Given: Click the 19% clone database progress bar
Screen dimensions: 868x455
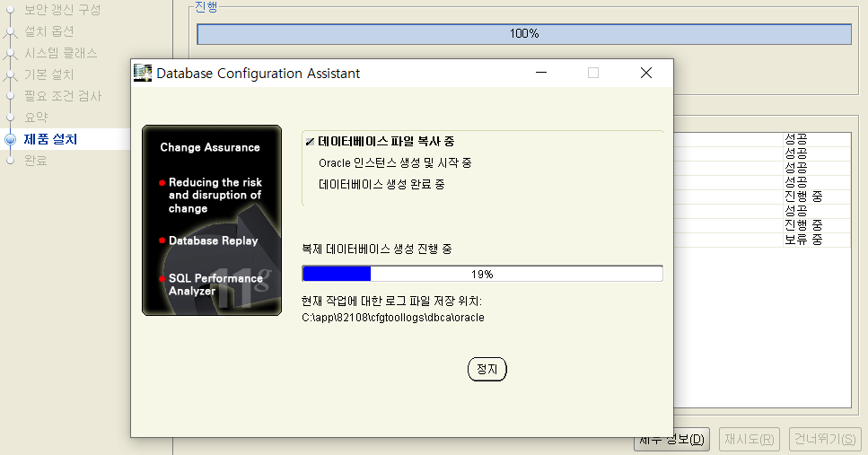Looking at the screenshot, I should tap(482, 274).
